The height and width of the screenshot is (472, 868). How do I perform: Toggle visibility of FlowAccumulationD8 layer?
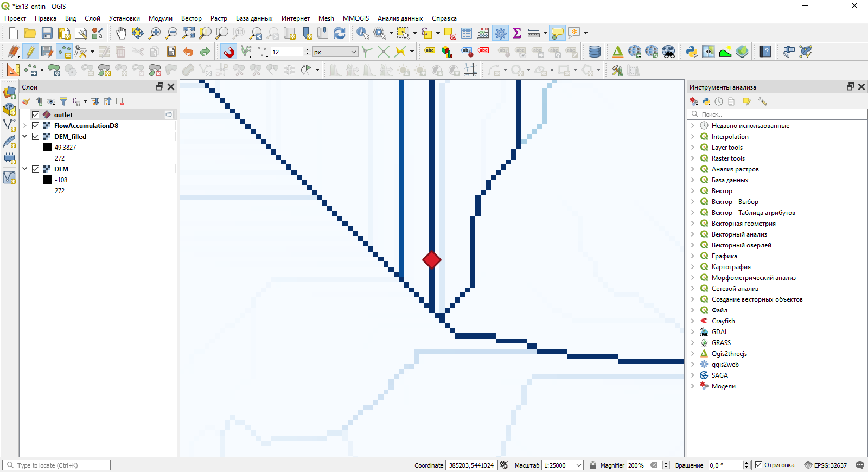coord(35,125)
